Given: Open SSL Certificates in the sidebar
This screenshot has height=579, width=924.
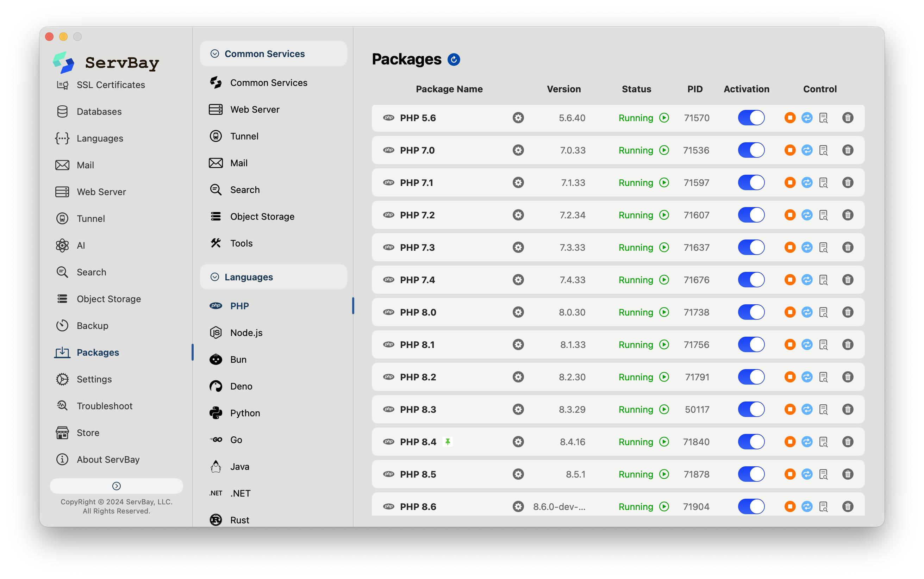Looking at the screenshot, I should [100, 85].
